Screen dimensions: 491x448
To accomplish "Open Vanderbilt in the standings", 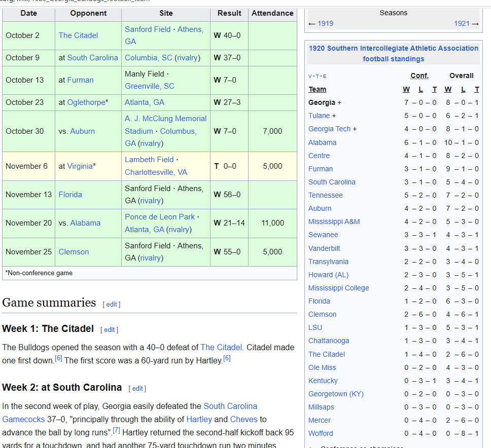I will [324, 248].
